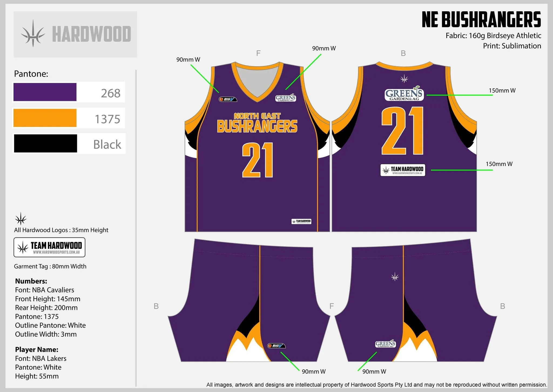Click the NORTH EAST text on jersey
Screen dimensions: 553x392
[x=257, y=116]
